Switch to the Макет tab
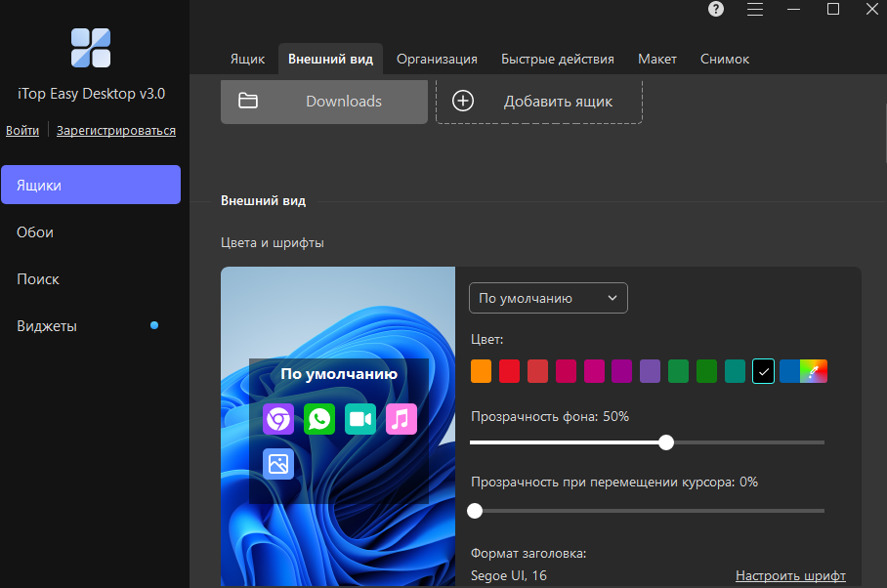 tap(656, 59)
